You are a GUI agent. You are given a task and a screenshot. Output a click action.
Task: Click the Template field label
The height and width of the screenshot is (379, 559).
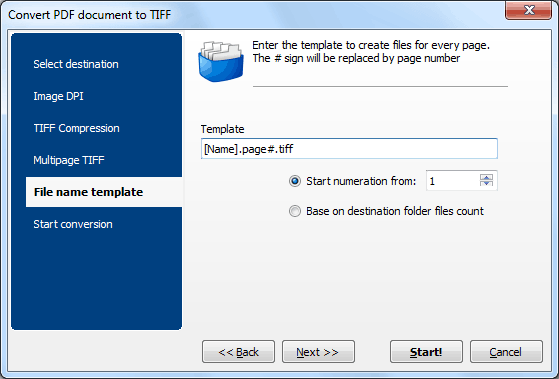point(222,129)
